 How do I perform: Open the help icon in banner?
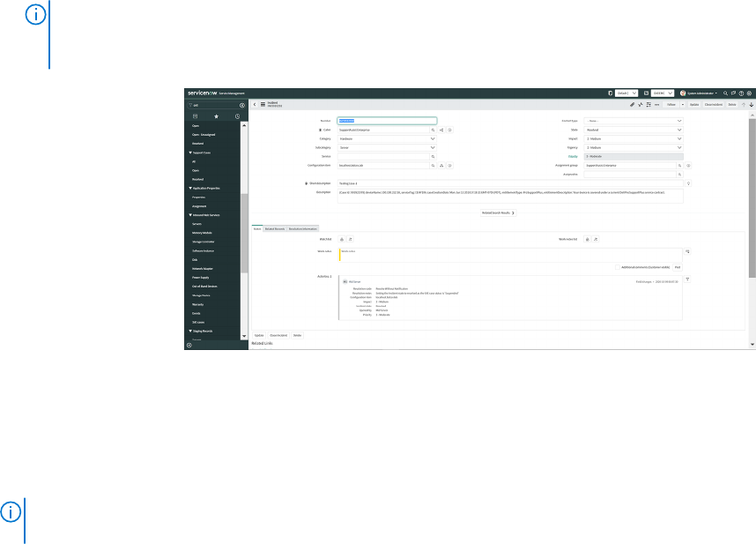(741, 93)
